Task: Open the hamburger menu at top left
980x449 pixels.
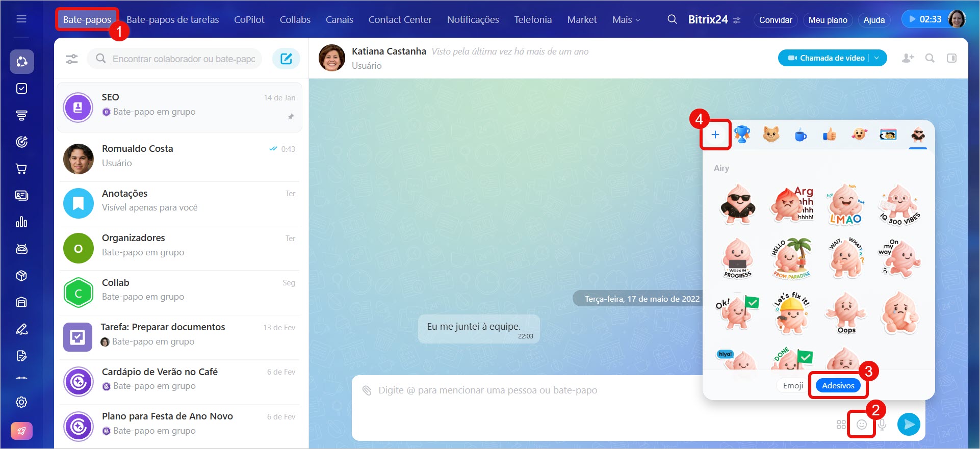Action: [x=21, y=19]
